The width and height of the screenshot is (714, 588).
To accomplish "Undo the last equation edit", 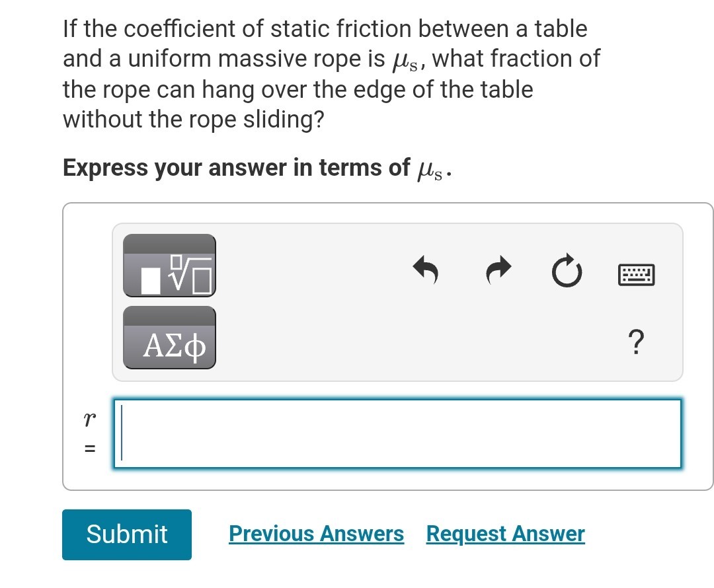I will coord(426,271).
